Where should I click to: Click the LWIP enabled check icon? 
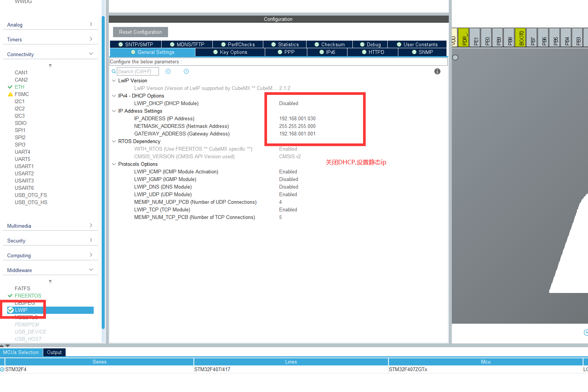coord(11,310)
